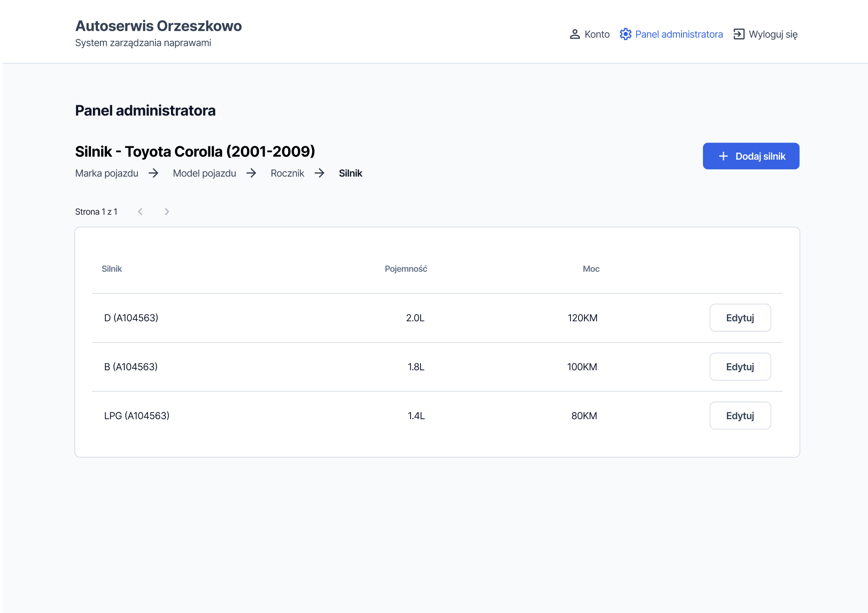This screenshot has height=613, width=868.
Task: Click the 80KM power value
Action: click(584, 416)
